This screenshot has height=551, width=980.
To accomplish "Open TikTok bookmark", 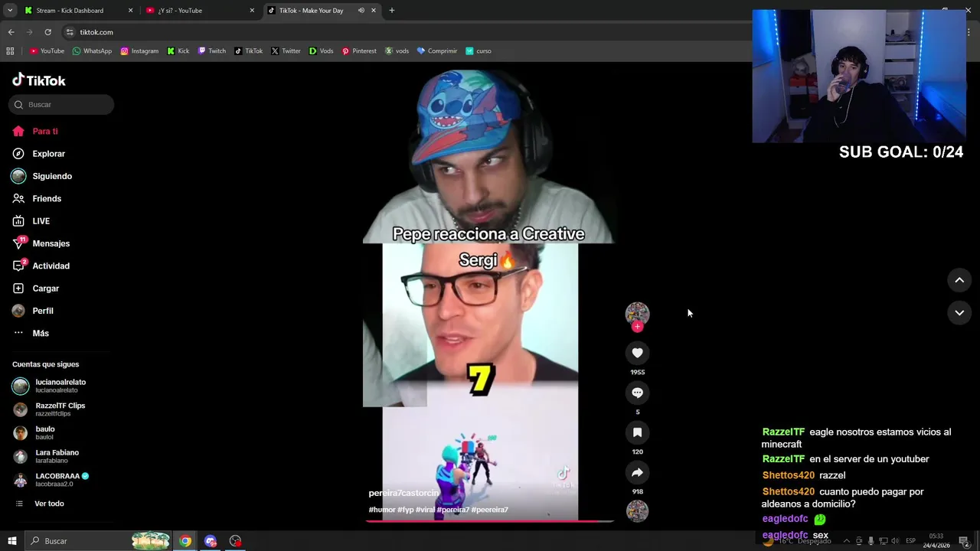I will 248,51.
